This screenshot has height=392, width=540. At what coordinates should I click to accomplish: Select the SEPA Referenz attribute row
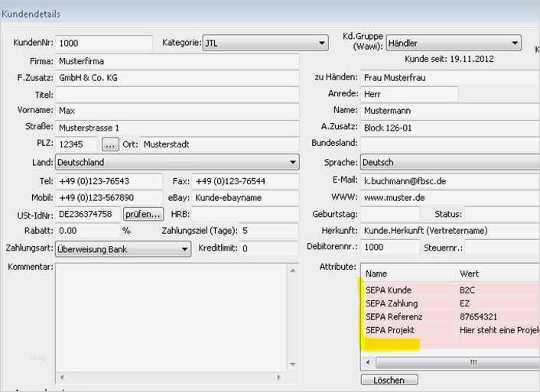click(451, 317)
